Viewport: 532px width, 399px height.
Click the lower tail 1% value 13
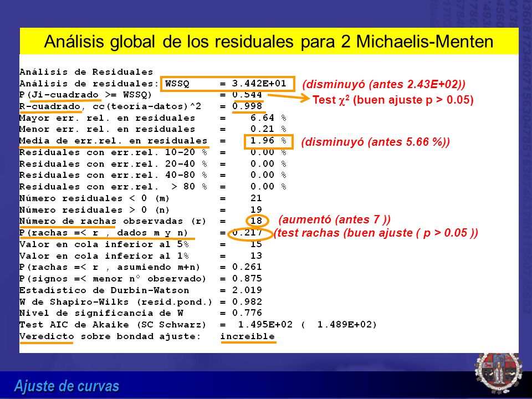(x=256, y=256)
